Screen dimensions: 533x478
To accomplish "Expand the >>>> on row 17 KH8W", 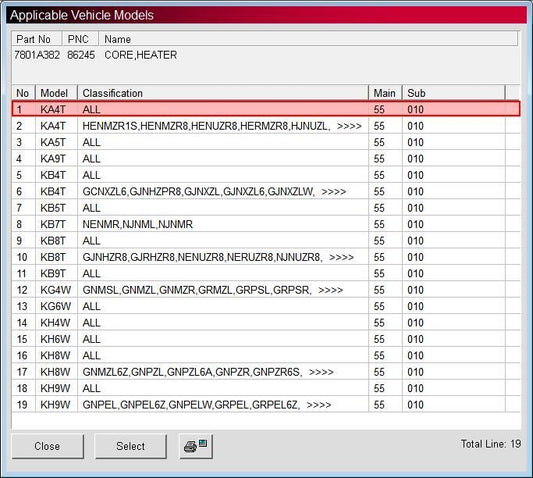I will tap(321, 372).
